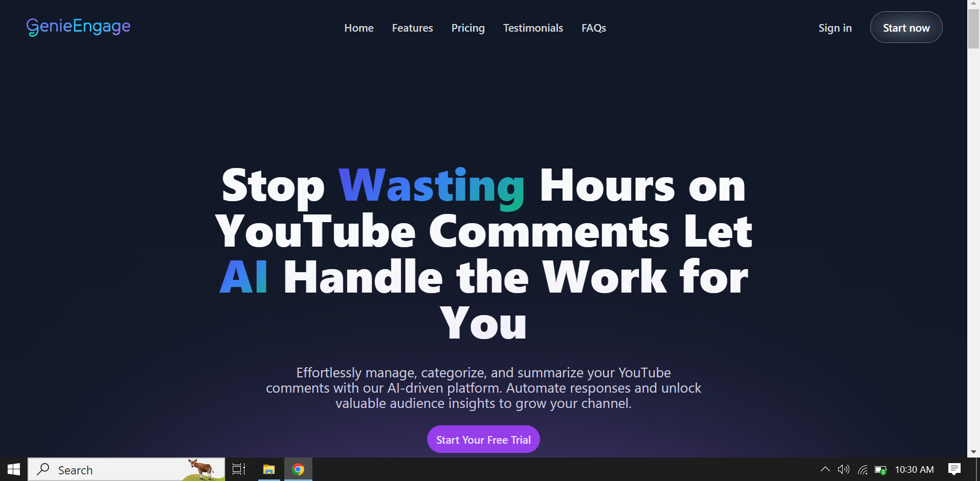Screen dimensions: 980x481
Task: Click the scrollbar up arrow
Action: 973,3
